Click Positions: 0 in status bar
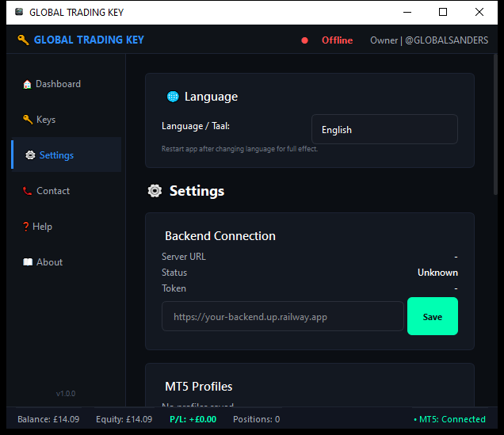 (257, 419)
